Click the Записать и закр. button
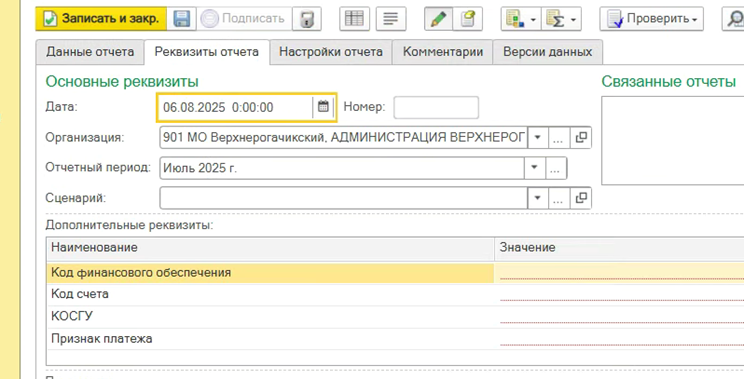Viewport: 744px width, 379px height. click(101, 19)
